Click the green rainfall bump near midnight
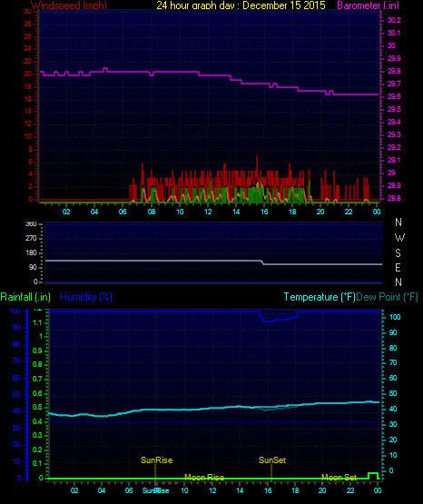 click(373, 475)
